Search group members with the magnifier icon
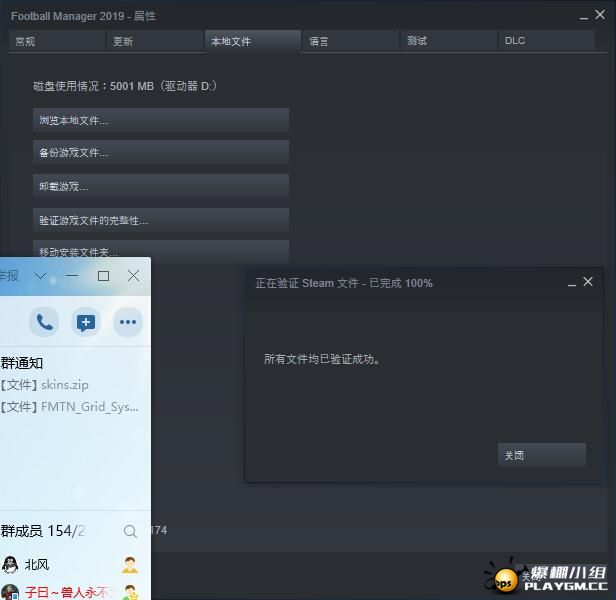The height and width of the screenshot is (600, 616). click(130, 531)
